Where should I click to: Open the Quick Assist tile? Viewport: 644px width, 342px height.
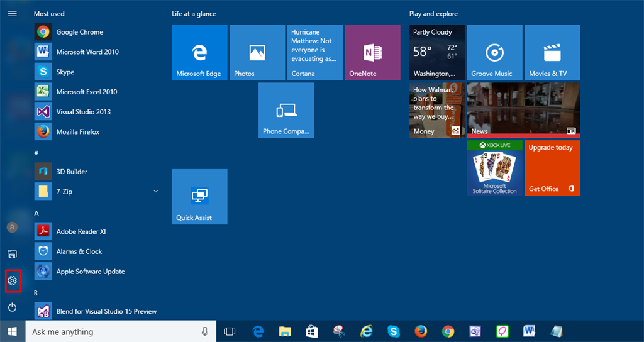[x=199, y=197]
